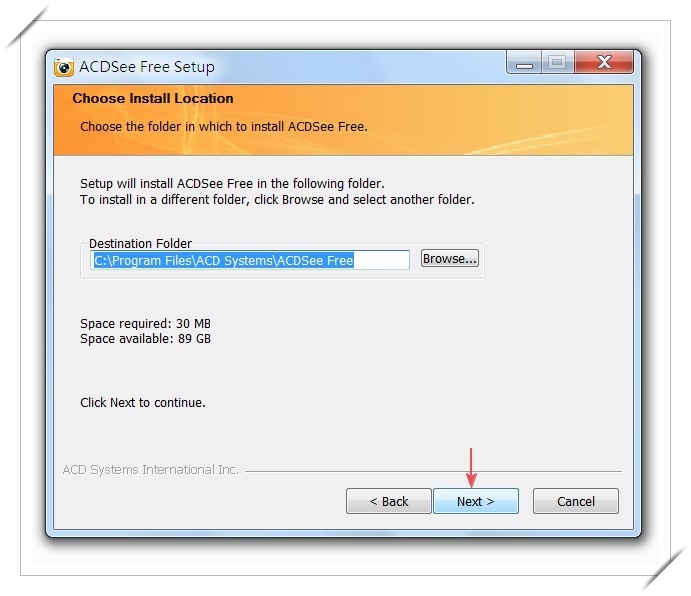Image resolution: width=691 pixels, height=596 pixels.
Task: Click the red arrow pointing at Next
Action: click(471, 468)
